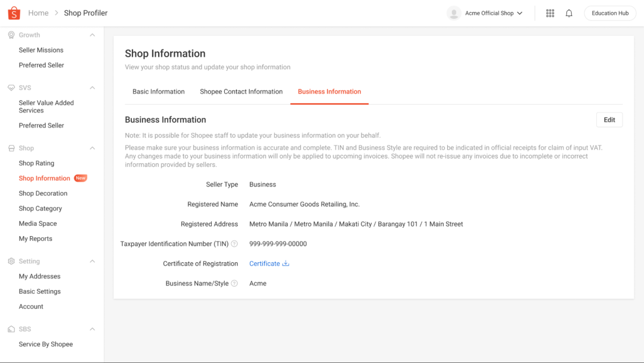Switch to Shopee Contact Information tab
The height and width of the screenshot is (363, 644).
coord(241,92)
